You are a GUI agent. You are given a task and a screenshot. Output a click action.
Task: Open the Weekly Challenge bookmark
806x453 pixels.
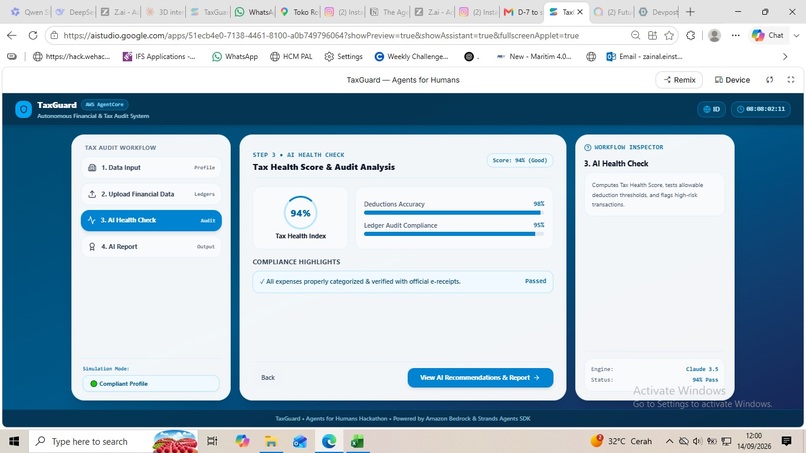tap(411, 57)
